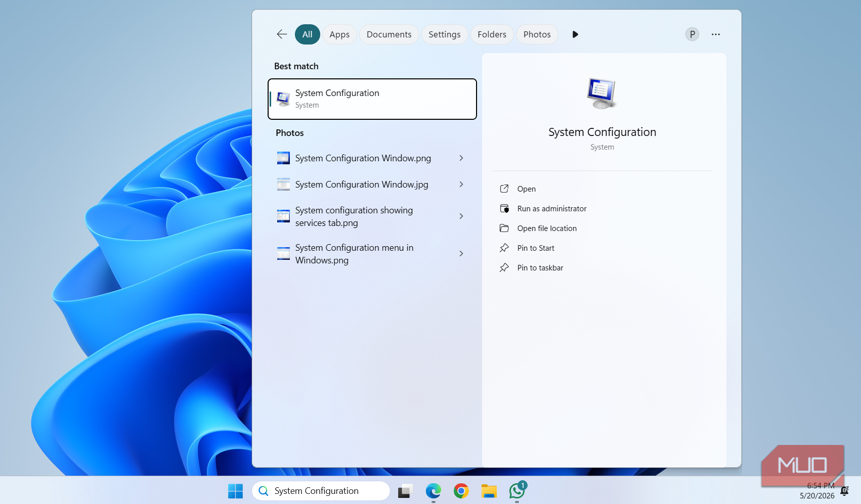Expand System Configuration Window.png chevron
This screenshot has width=861, height=504.
click(461, 158)
